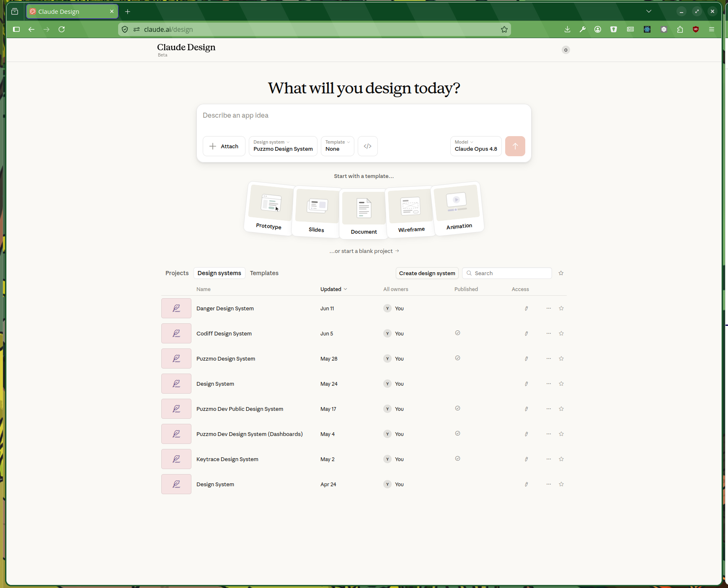The height and width of the screenshot is (588, 728).
Task: Open more options for Danger Design System
Action: click(x=549, y=308)
